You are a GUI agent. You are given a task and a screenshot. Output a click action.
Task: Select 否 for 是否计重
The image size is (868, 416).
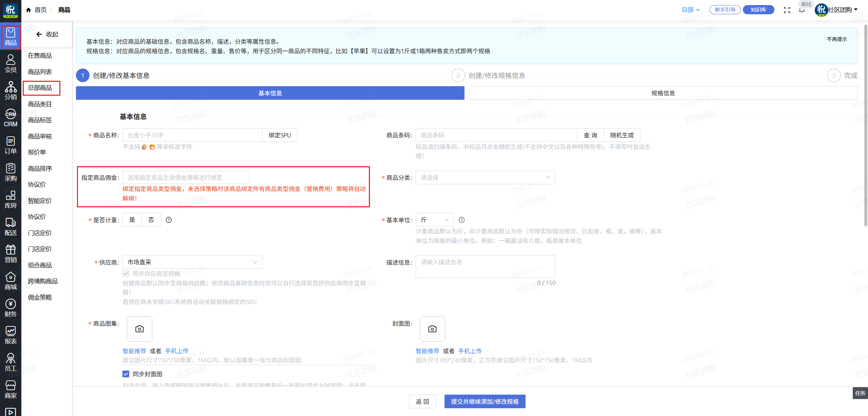click(x=151, y=220)
